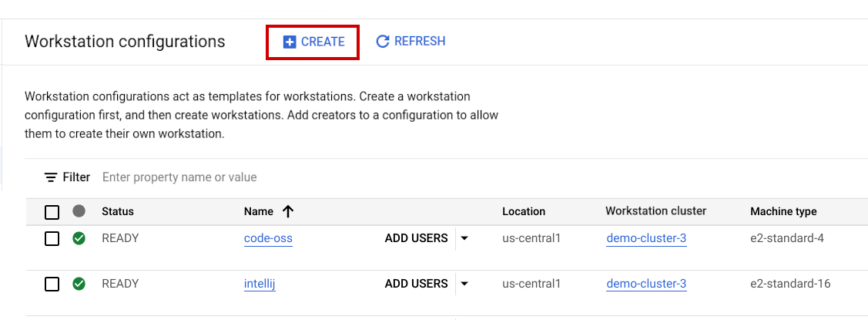Click the circular refresh arrow icon

pyautogui.click(x=382, y=42)
